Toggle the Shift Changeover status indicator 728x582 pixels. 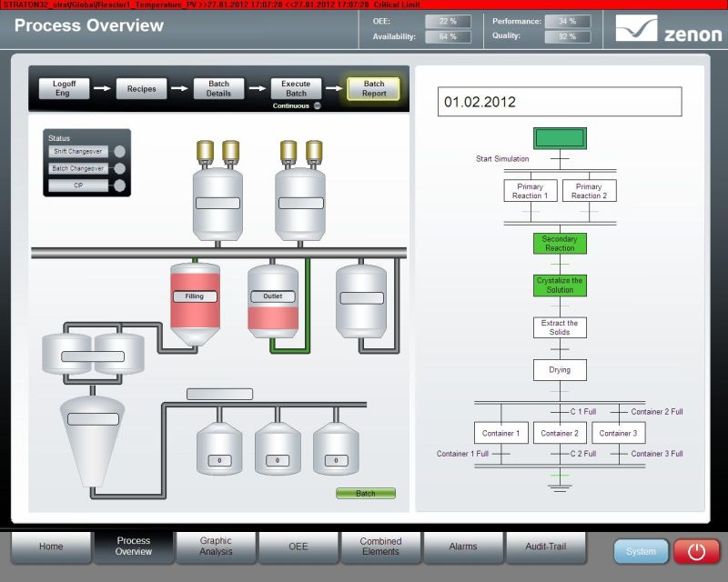click(118, 152)
